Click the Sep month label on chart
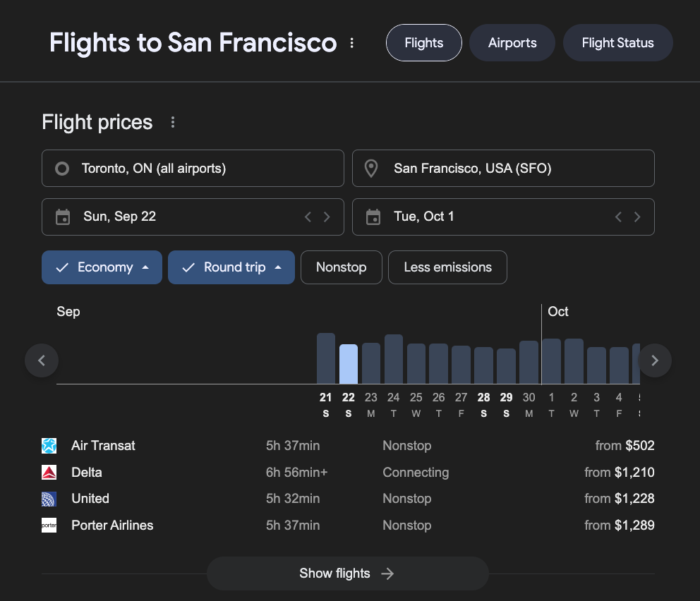This screenshot has height=601, width=700. click(x=68, y=311)
